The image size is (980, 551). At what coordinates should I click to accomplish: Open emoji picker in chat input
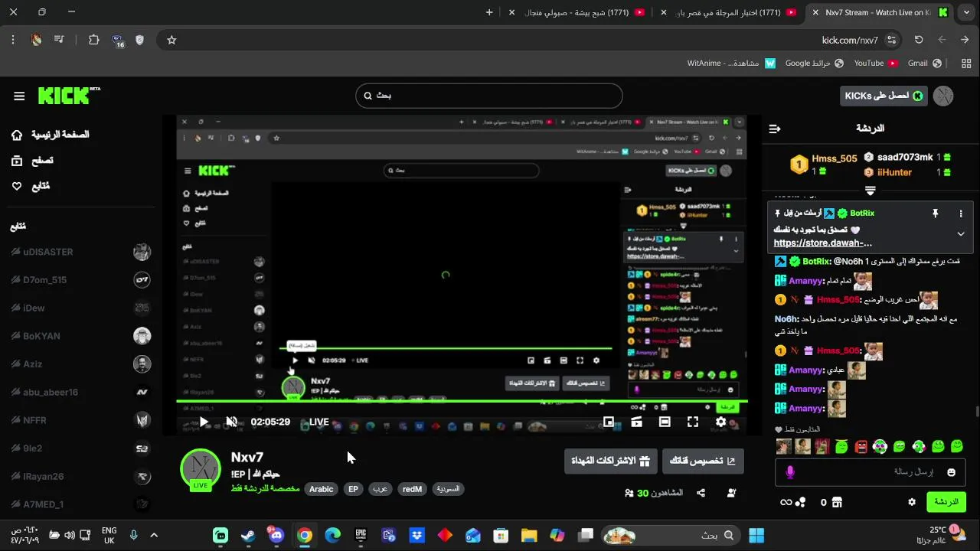coord(952,472)
